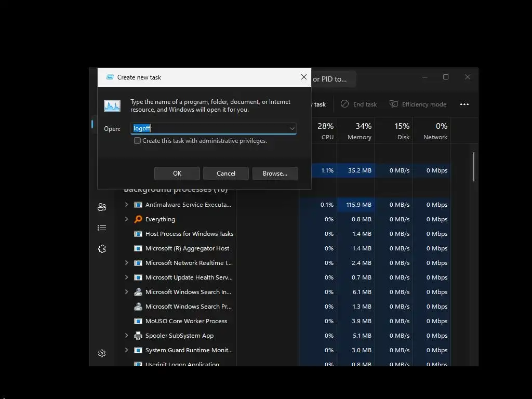Expand the Everything process row

coord(127,219)
